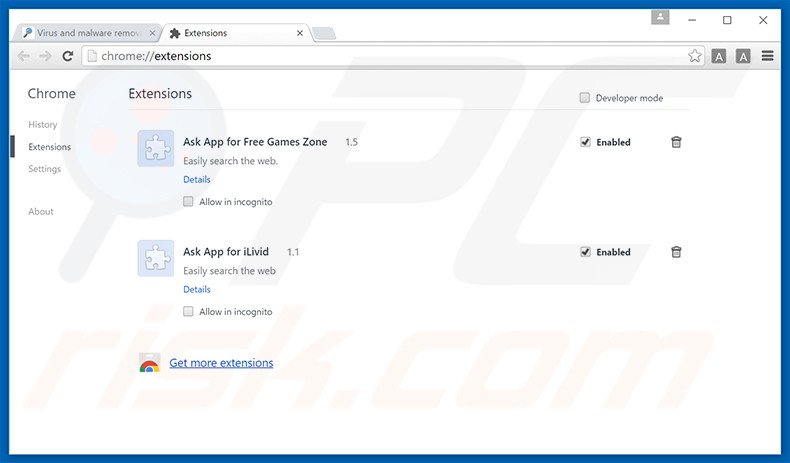The image size is (790, 463).
Task: Click the Ask App for Free Games Zone title
Action: (255, 142)
